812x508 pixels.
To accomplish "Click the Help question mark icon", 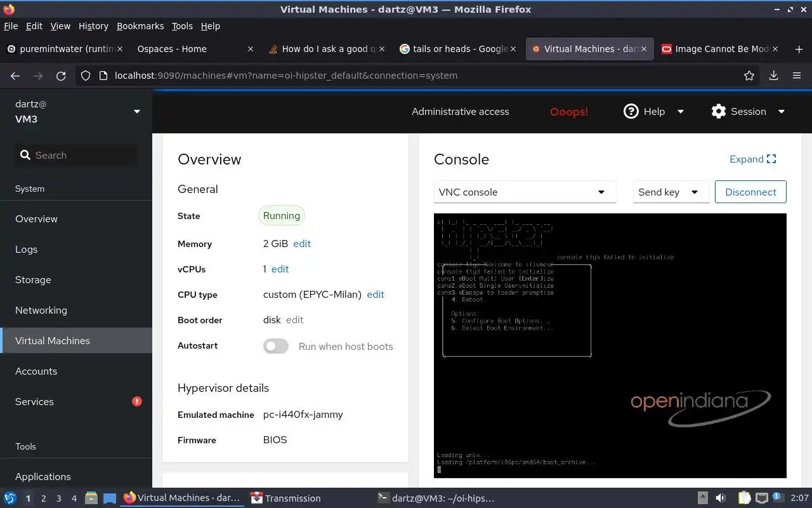I will [631, 111].
